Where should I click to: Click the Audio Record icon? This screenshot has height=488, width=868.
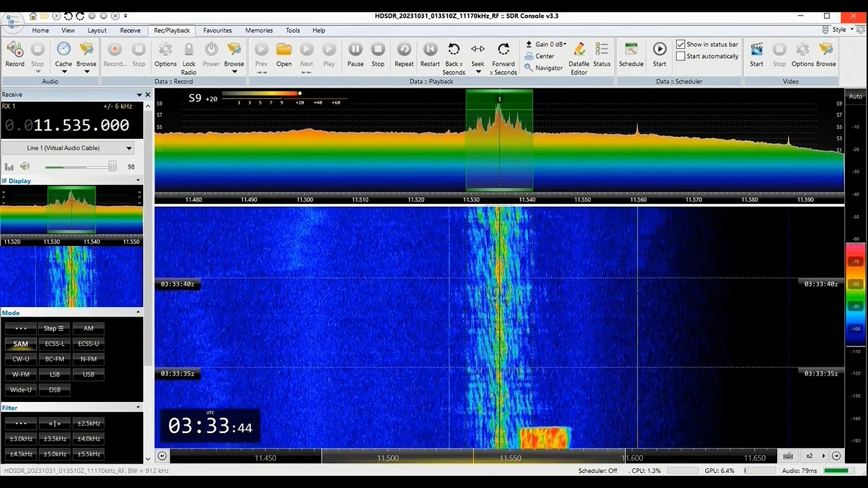coord(15,50)
